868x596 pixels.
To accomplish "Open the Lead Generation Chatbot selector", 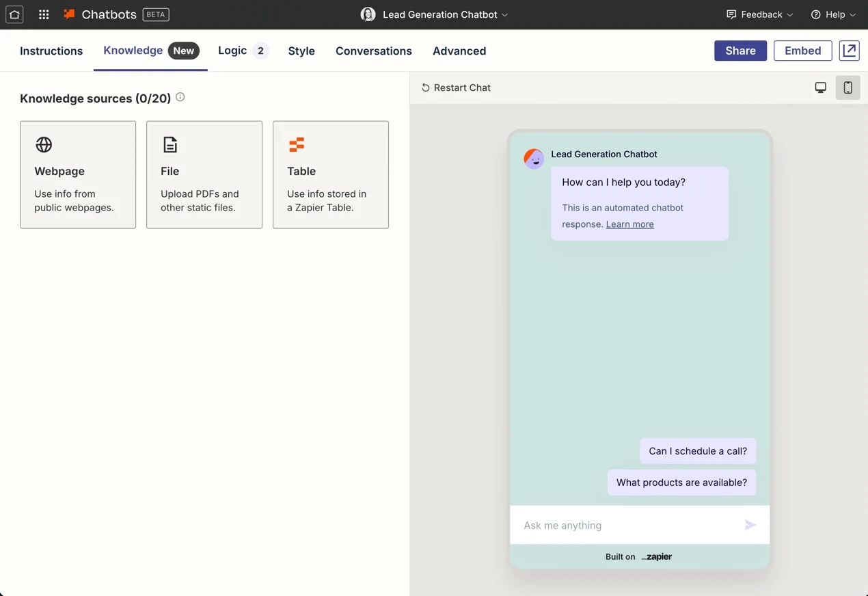I will (x=434, y=14).
